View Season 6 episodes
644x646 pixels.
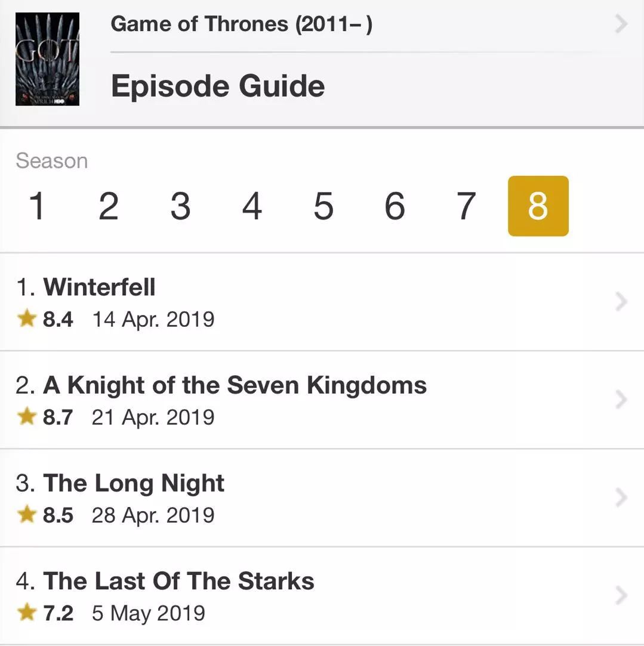(x=395, y=206)
